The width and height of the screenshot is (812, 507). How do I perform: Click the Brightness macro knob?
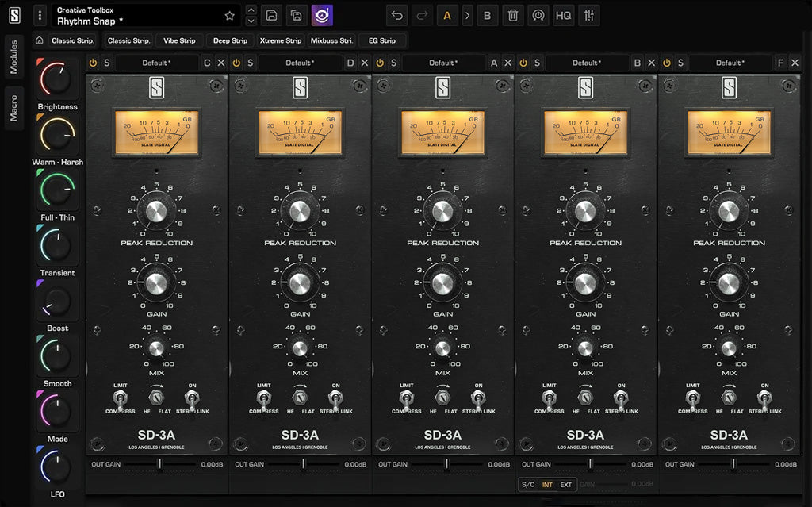pyautogui.click(x=57, y=79)
